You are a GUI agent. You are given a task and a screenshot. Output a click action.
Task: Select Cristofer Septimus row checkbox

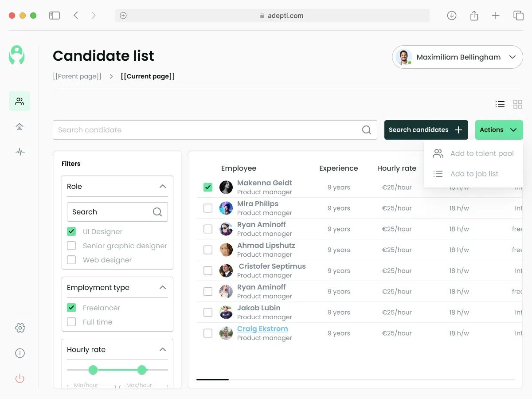[x=208, y=270]
